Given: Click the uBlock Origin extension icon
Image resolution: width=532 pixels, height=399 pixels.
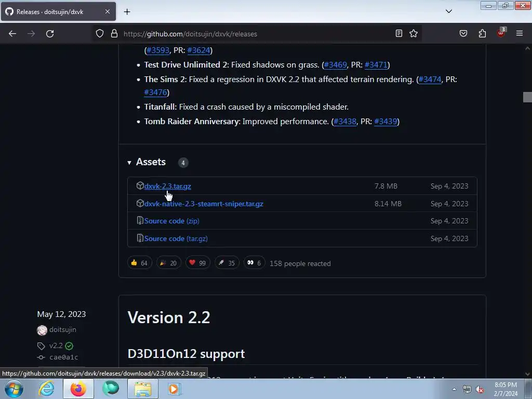Looking at the screenshot, I should tap(501, 33).
